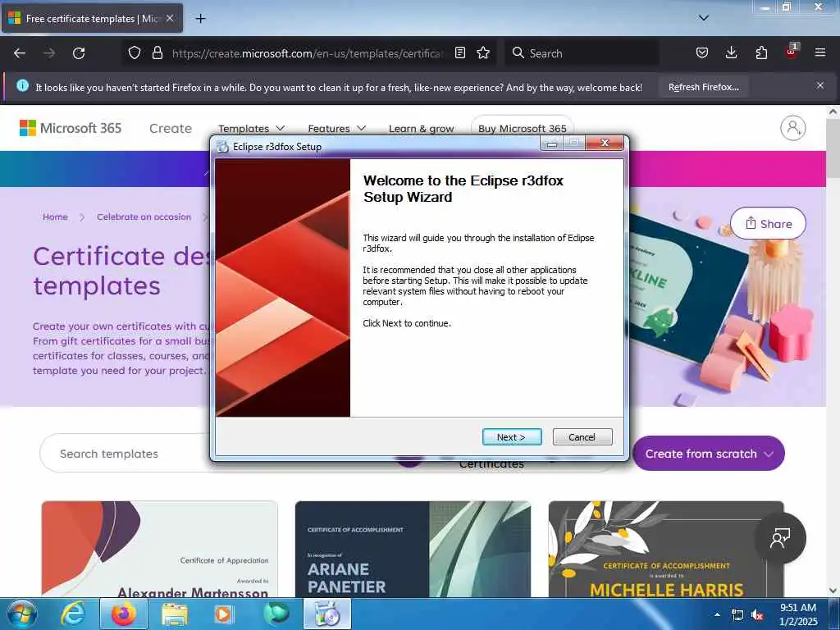The height and width of the screenshot is (630, 840).
Task: Expand the Features menu
Action: [x=336, y=129]
